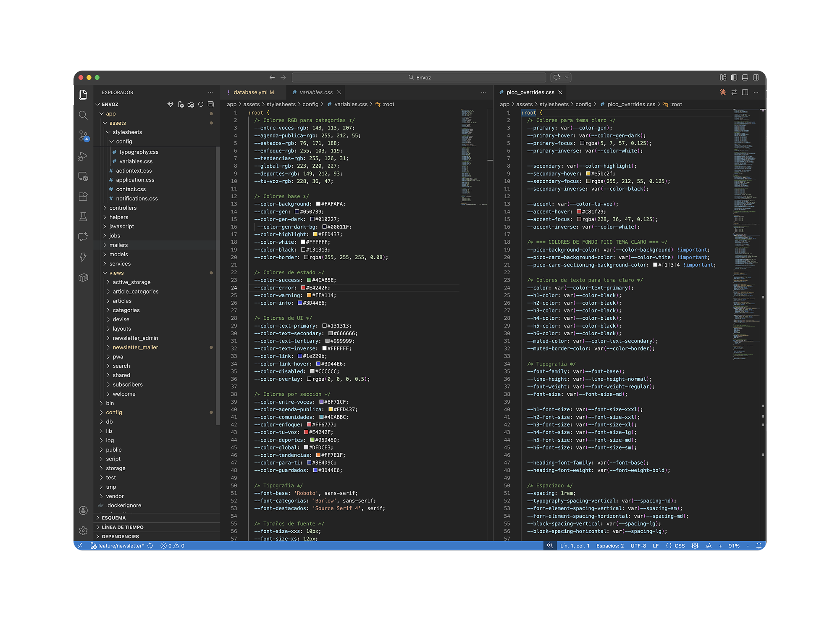The image size is (840, 621).
Task: Open the notifications bell in the status bar
Action: (x=759, y=545)
